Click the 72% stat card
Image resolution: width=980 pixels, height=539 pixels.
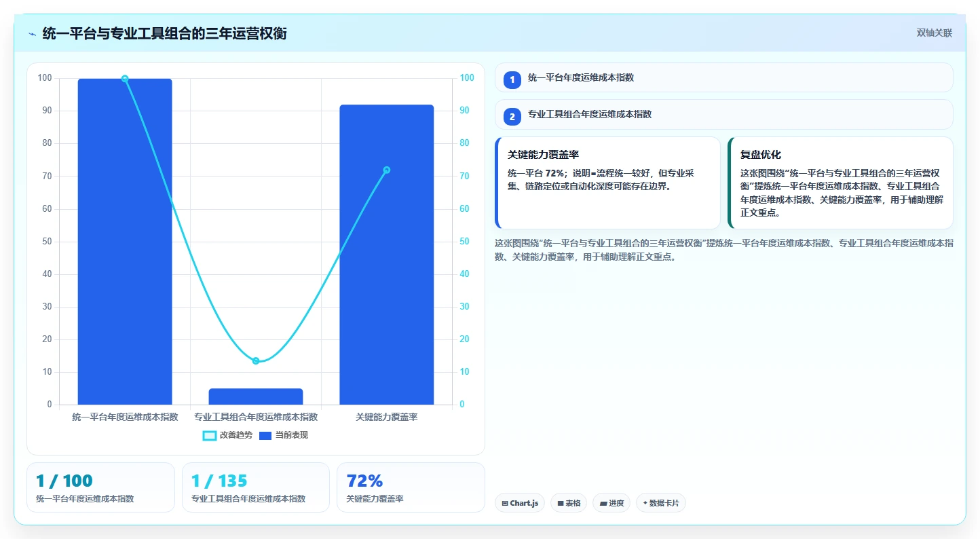[411, 487]
